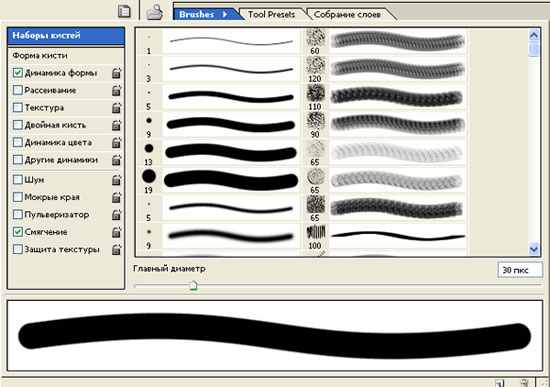Toggle the lock icon for Шум
The width and height of the screenshot is (550, 387).
(x=116, y=180)
